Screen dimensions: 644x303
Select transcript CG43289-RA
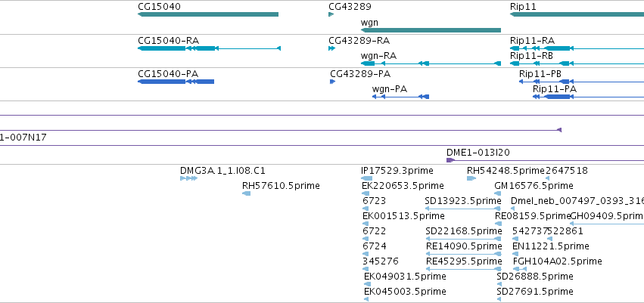coord(332,48)
